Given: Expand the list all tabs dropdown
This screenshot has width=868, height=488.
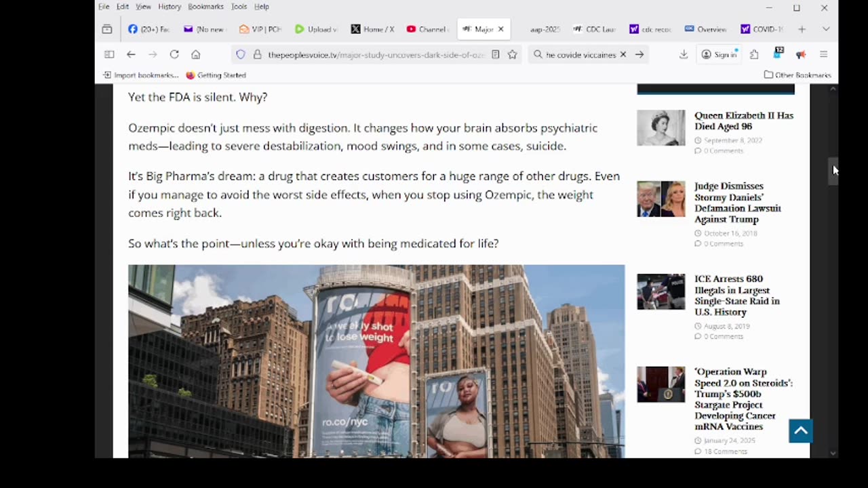Looking at the screenshot, I should pos(825,29).
